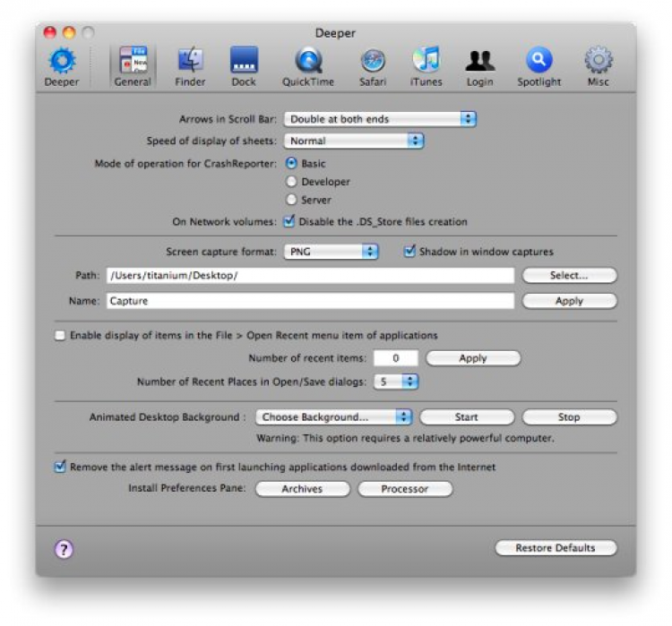This screenshot has height=626, width=672.
Task: Open Choose Background dropdown
Action: (x=334, y=417)
